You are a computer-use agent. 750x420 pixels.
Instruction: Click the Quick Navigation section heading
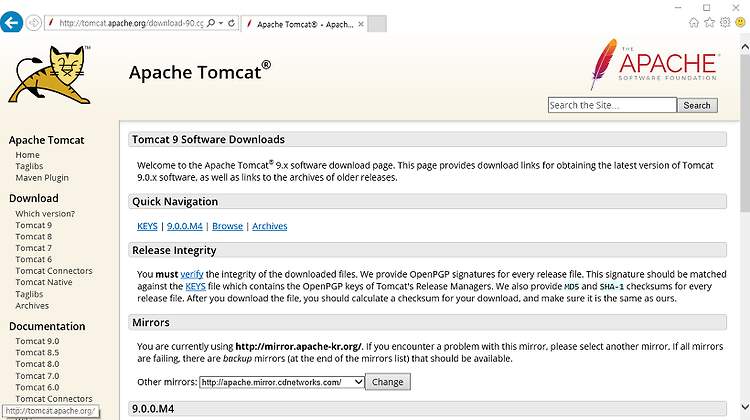175,202
